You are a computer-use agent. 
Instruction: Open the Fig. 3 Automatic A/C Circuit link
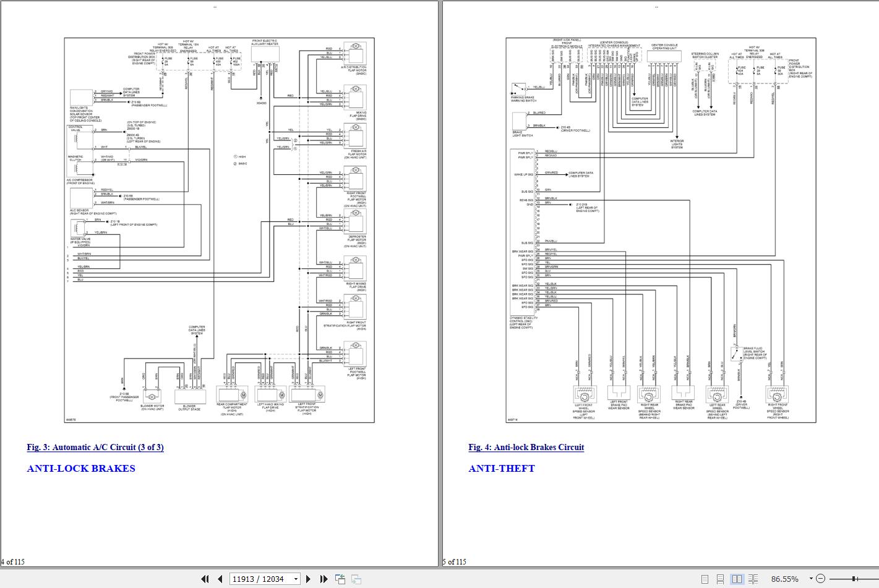95,447
